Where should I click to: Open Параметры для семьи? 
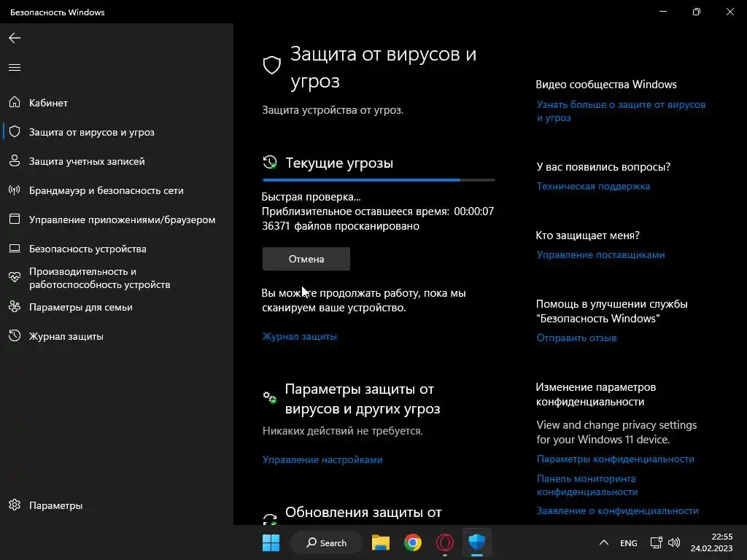117,307
